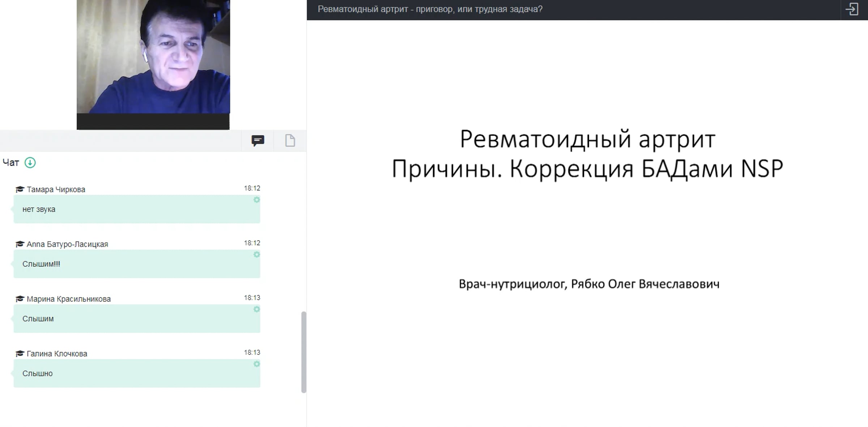The height and width of the screenshot is (427, 868).
Task: Click the 18:13 timestamp on Марина Красильникова message
Action: pos(252,298)
